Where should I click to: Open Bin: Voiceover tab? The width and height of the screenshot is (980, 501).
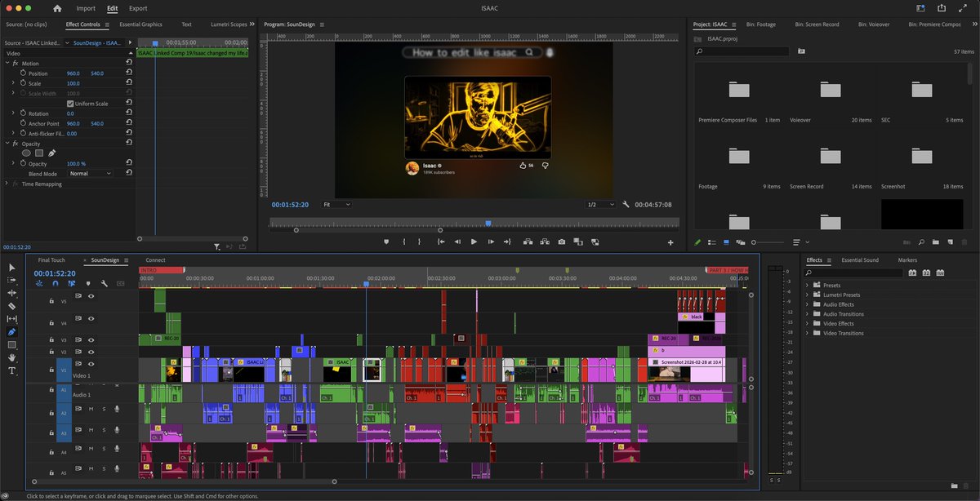pyautogui.click(x=874, y=24)
